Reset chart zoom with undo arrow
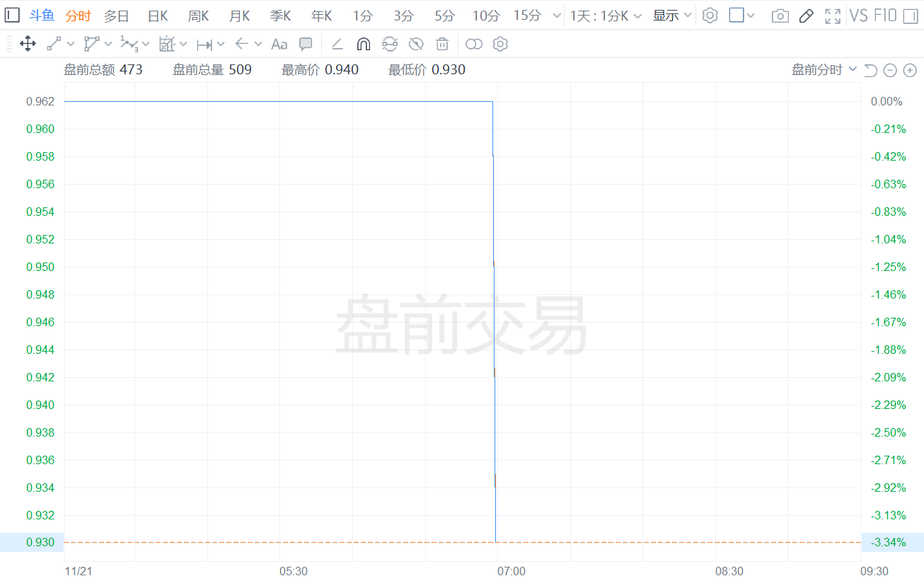This screenshot has height=588, width=924. point(871,70)
